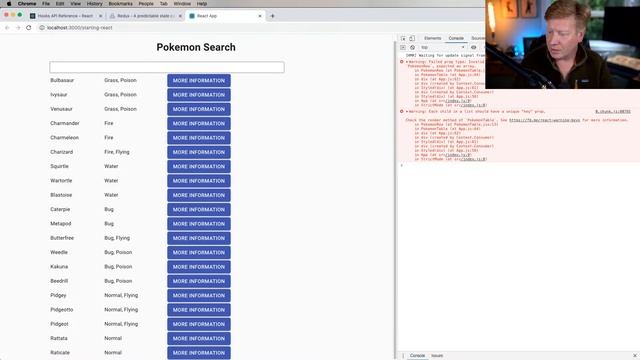Open the Apple menu

pos(9,4)
